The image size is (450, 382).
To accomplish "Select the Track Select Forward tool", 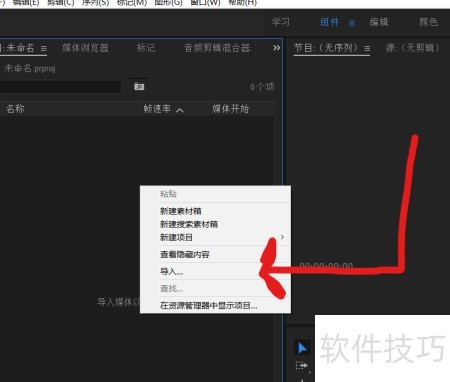I will point(301,366).
